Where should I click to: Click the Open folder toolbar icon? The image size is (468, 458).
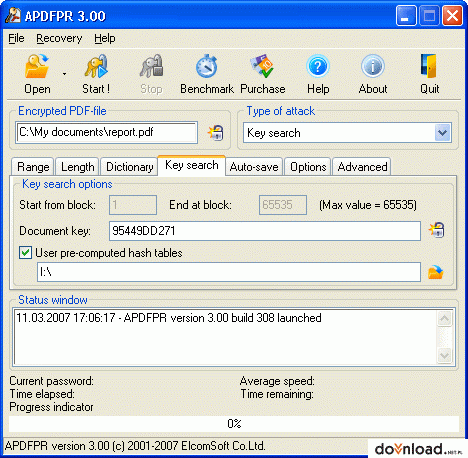(x=37, y=66)
